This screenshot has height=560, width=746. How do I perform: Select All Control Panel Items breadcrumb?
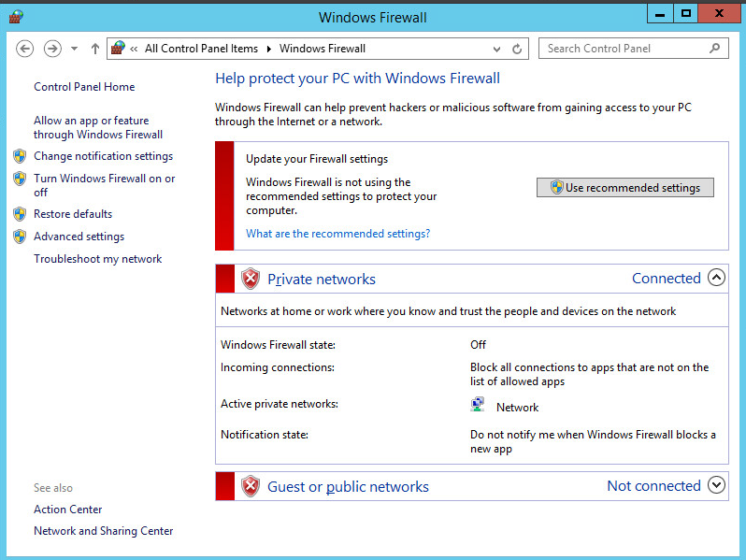pos(201,49)
